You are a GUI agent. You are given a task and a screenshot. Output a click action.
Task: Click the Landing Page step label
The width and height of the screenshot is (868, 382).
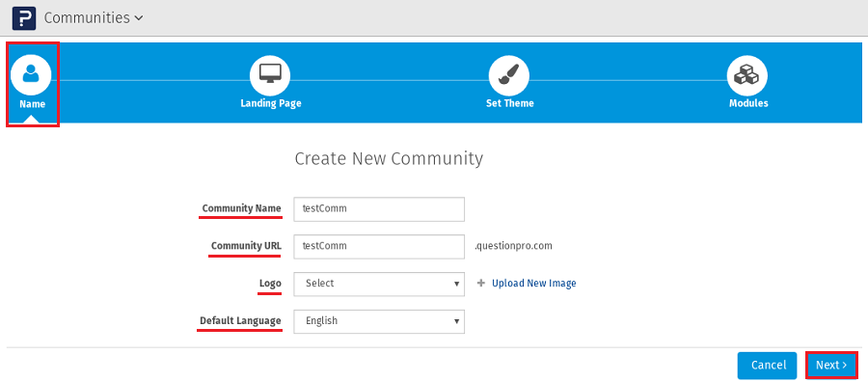point(271,103)
